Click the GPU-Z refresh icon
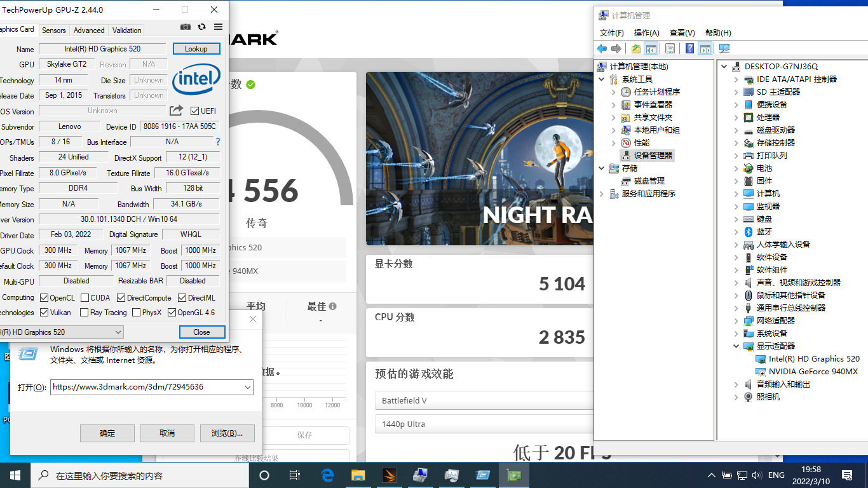 pyautogui.click(x=202, y=27)
